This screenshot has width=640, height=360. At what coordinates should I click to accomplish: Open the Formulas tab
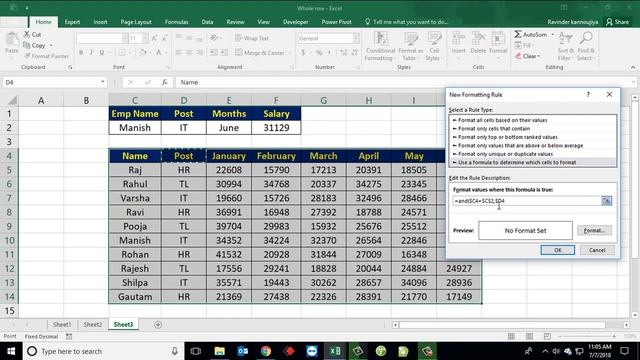coord(176,22)
